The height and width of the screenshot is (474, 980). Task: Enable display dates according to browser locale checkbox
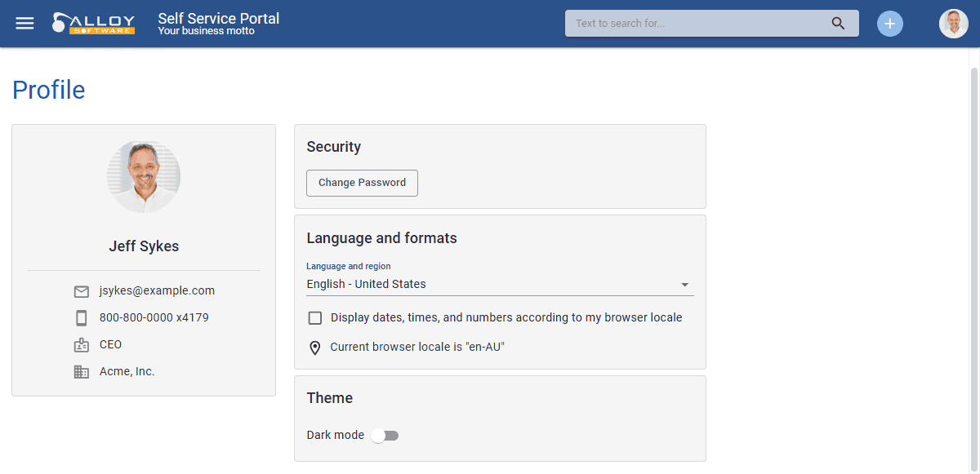(x=315, y=318)
